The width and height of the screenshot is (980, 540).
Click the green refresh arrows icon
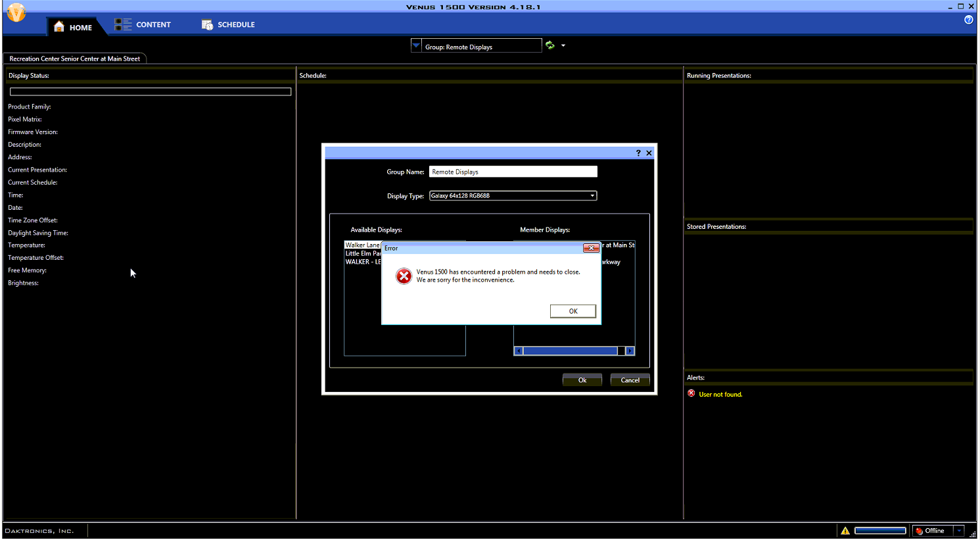click(x=549, y=45)
